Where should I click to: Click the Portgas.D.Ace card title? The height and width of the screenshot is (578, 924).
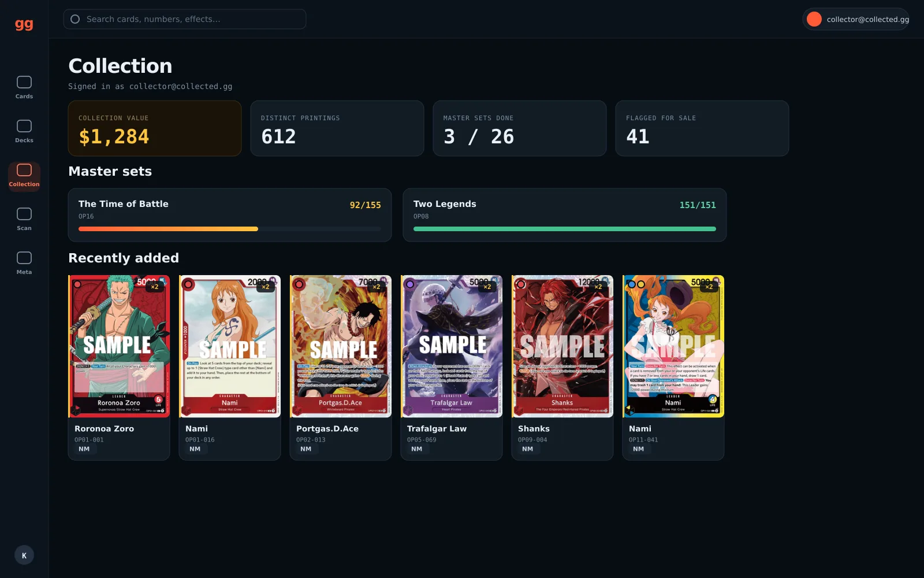[327, 429]
